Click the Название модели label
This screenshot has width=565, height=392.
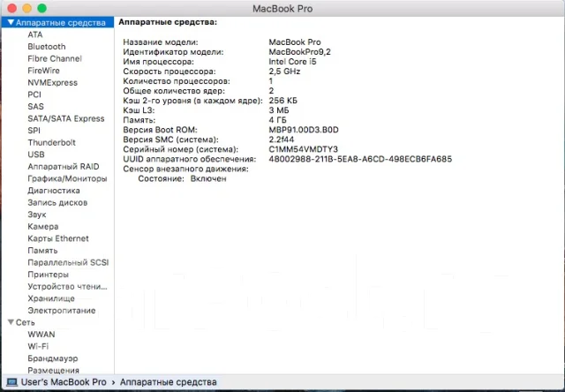161,42
